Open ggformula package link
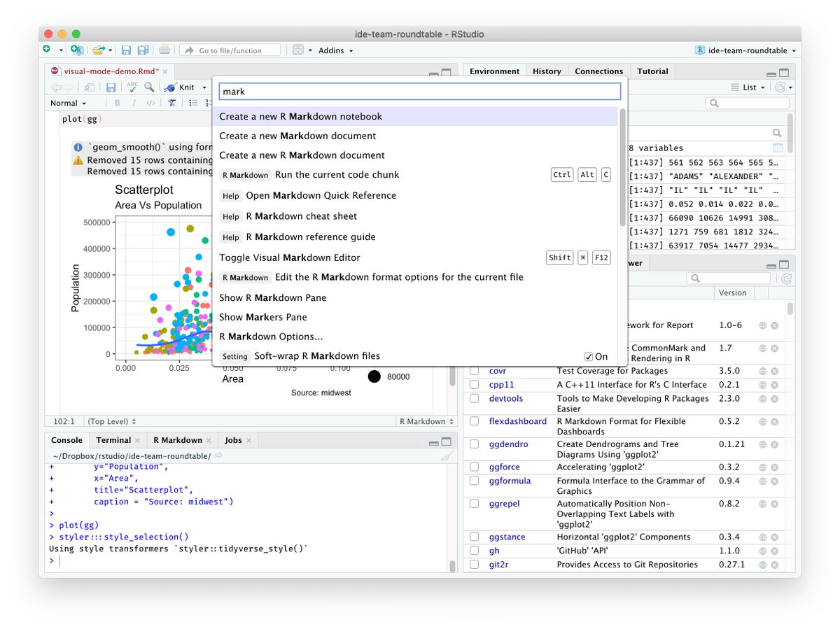Viewport: 840px width, 629px height. point(510,481)
